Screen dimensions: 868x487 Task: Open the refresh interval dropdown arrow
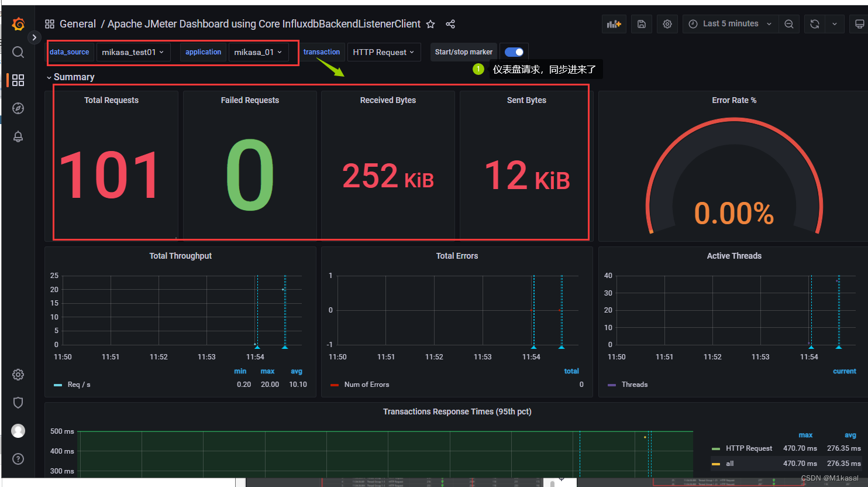coord(835,24)
